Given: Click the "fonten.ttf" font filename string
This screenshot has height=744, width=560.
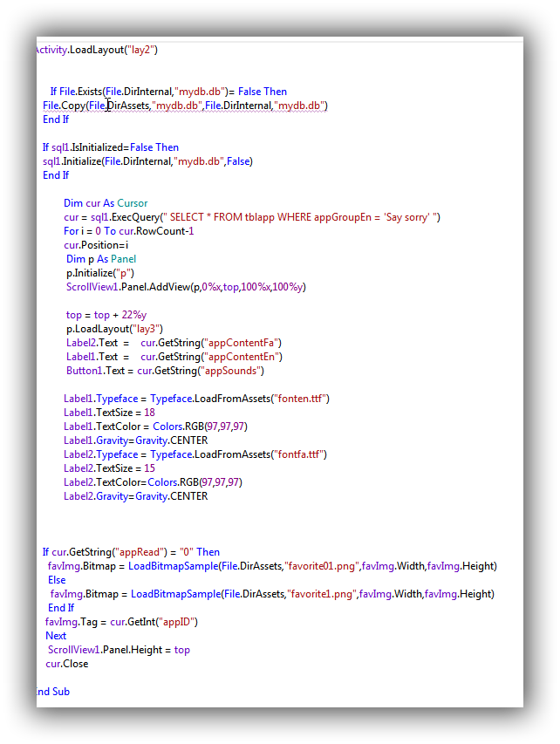Looking at the screenshot, I should point(299,399).
